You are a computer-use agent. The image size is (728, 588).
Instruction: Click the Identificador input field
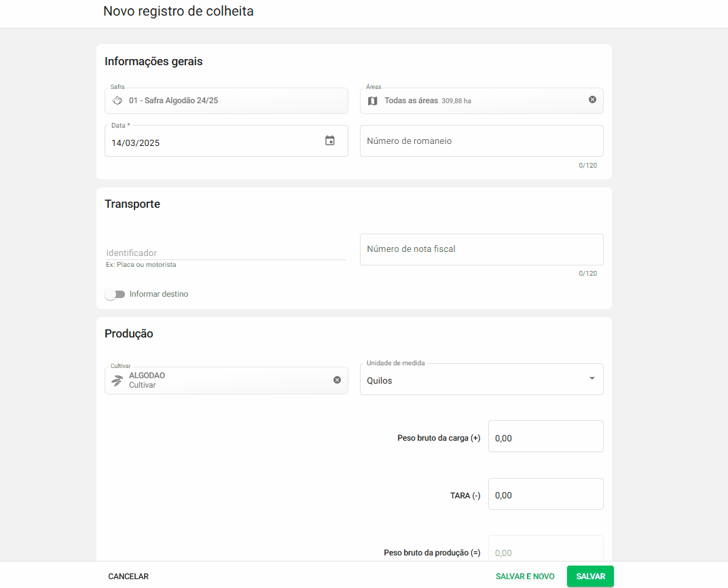point(225,253)
